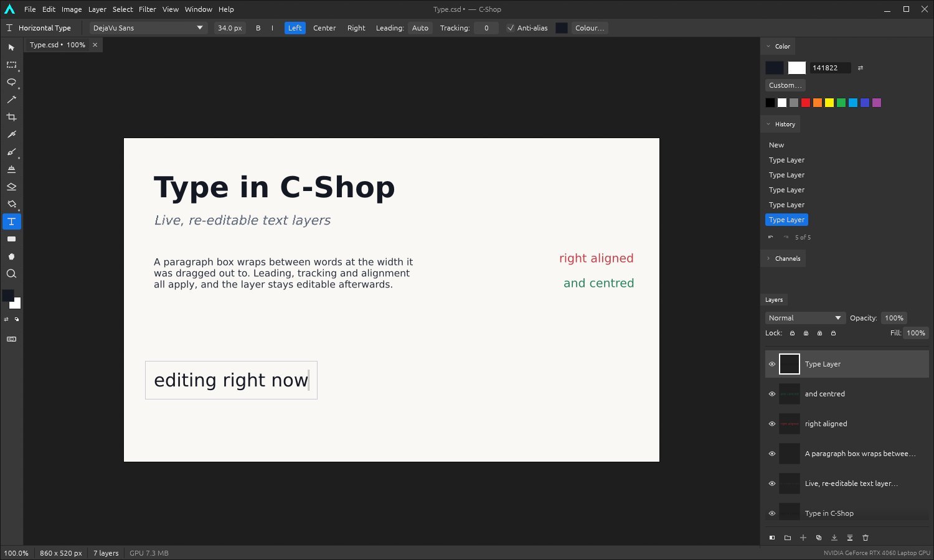Toggle Italic text style
Screen dimensions: 934x560
pyautogui.click(x=272, y=28)
